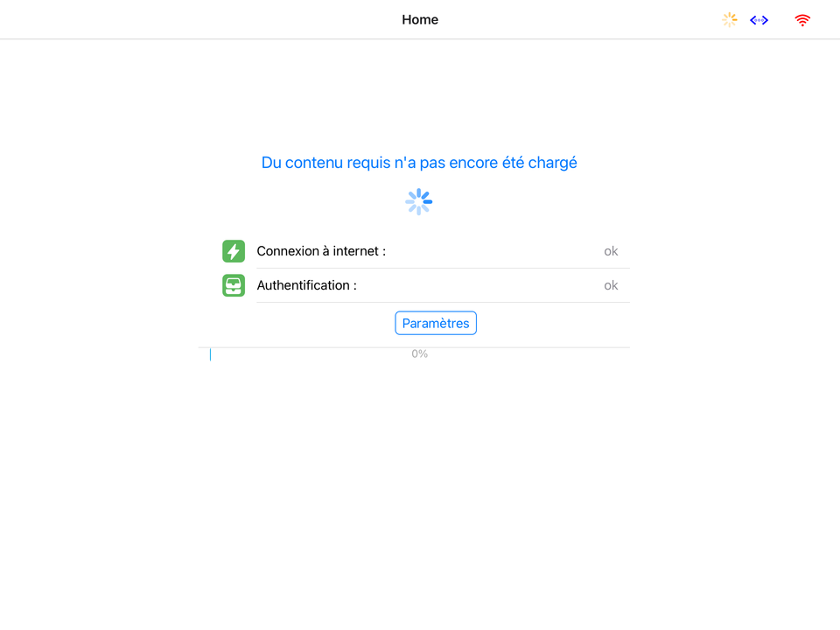Click the 0% percentage label
Viewport: 840px width, 630px height.
click(419, 353)
